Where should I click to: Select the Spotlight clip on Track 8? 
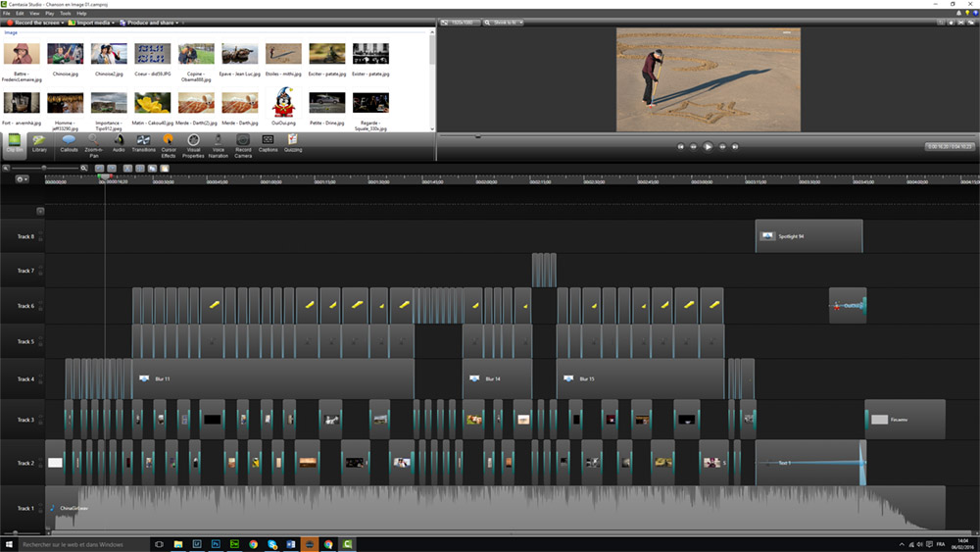(x=808, y=236)
